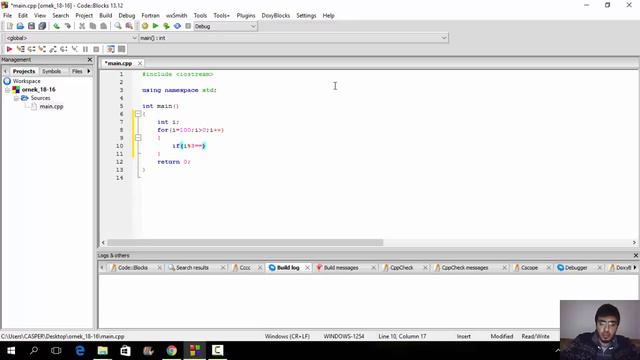Open debugging windows icon
Image resolution: width=640 pixels, height=360 pixels.
point(111,49)
